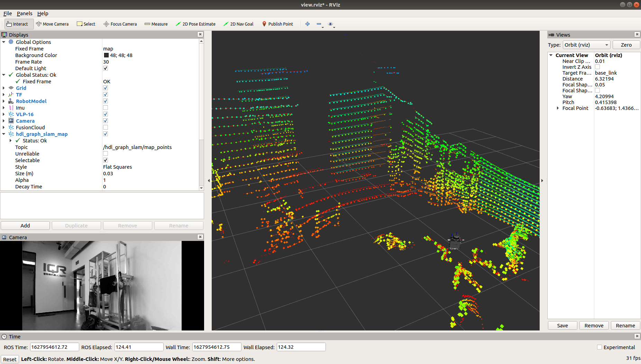Click the blue plus add-tool icon
This screenshot has height=364, width=641.
308,24
